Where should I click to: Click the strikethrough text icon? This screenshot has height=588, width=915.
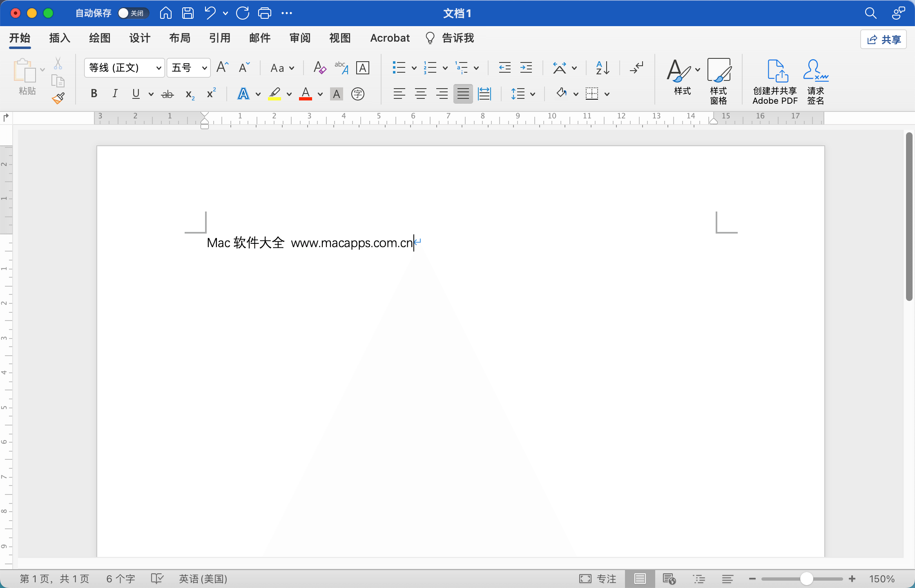coord(167,94)
